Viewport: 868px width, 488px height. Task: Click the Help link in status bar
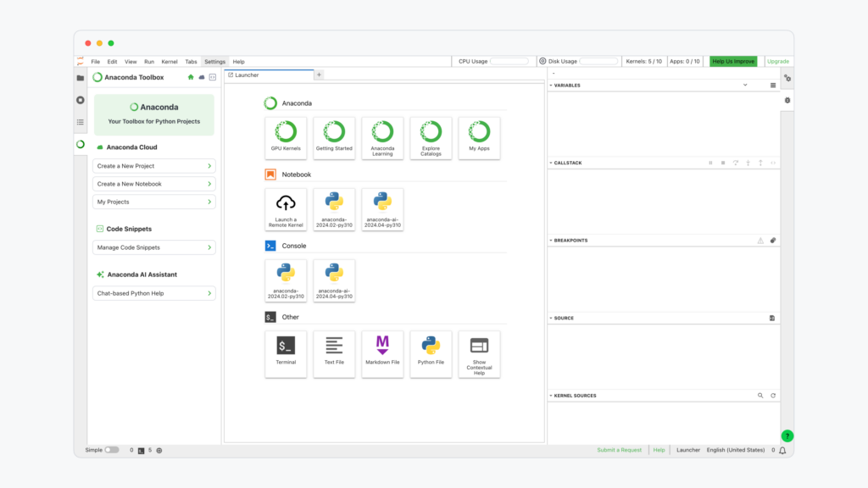point(659,451)
